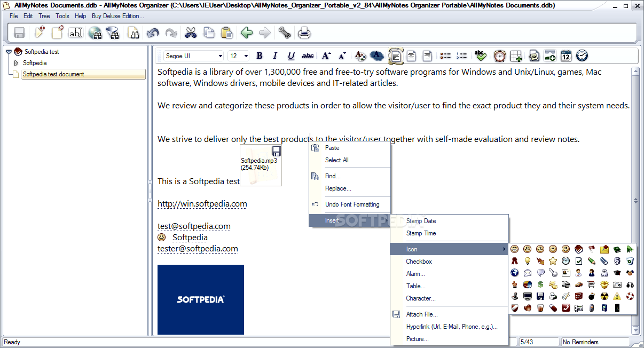The image size is (644, 348).
Task: Choose Attach File in Insert submenu
Action: point(449,314)
